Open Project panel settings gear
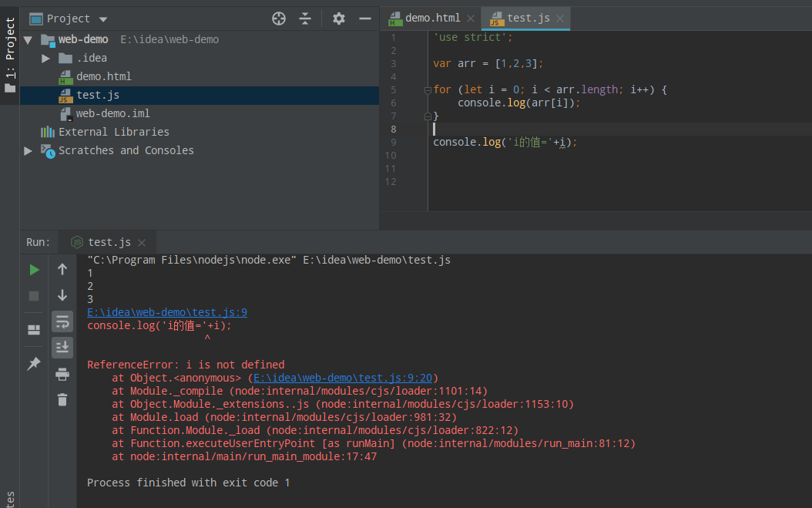 point(339,19)
